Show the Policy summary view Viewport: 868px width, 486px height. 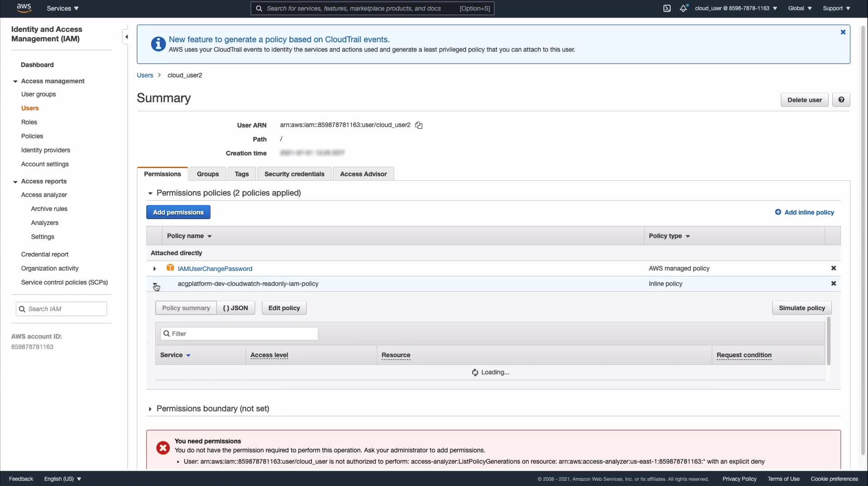[x=186, y=308]
